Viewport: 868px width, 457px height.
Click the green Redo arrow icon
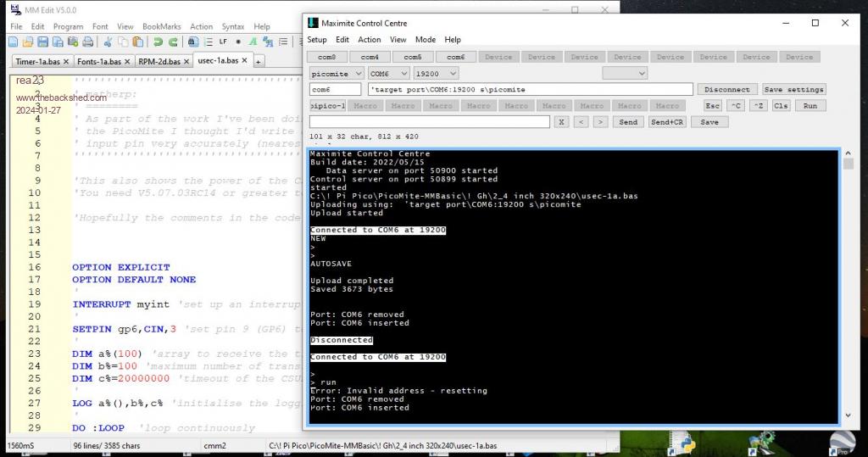[173, 42]
